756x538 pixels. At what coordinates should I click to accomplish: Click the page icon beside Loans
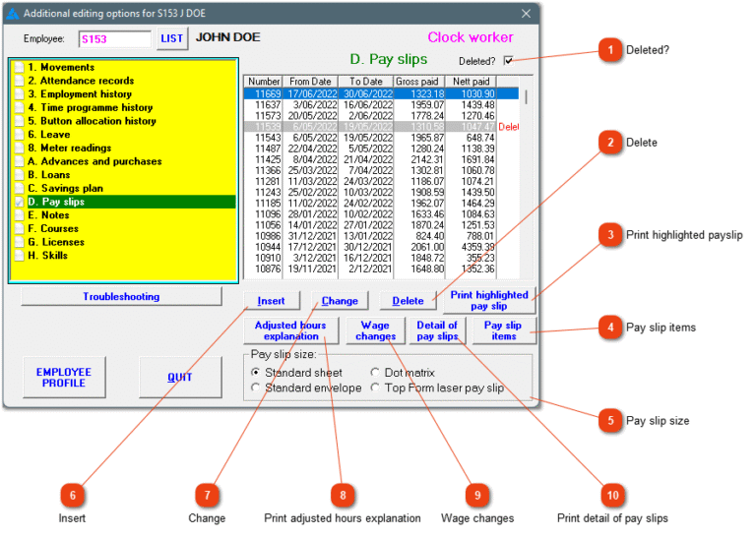[19, 174]
